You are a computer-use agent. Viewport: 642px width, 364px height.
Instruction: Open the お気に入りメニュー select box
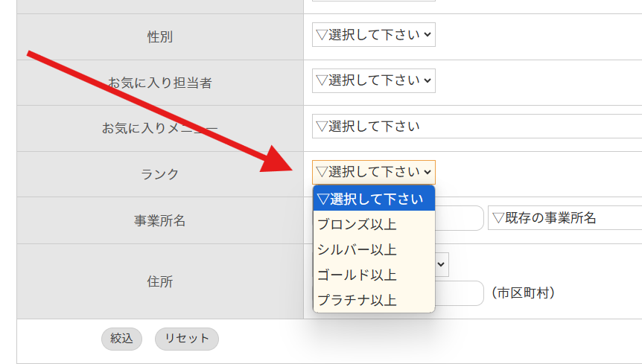(477, 127)
